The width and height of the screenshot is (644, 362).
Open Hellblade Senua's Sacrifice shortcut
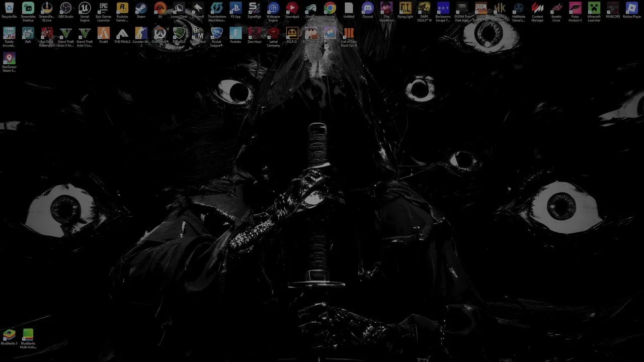pyautogui.click(x=519, y=12)
